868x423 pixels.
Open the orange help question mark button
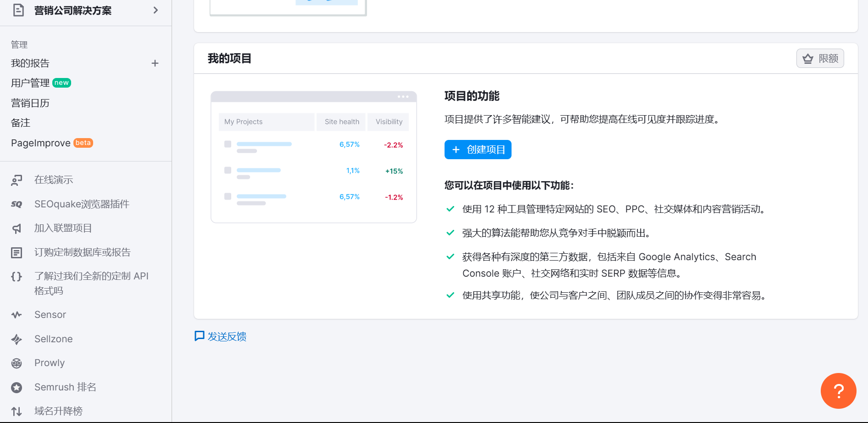pyautogui.click(x=838, y=391)
